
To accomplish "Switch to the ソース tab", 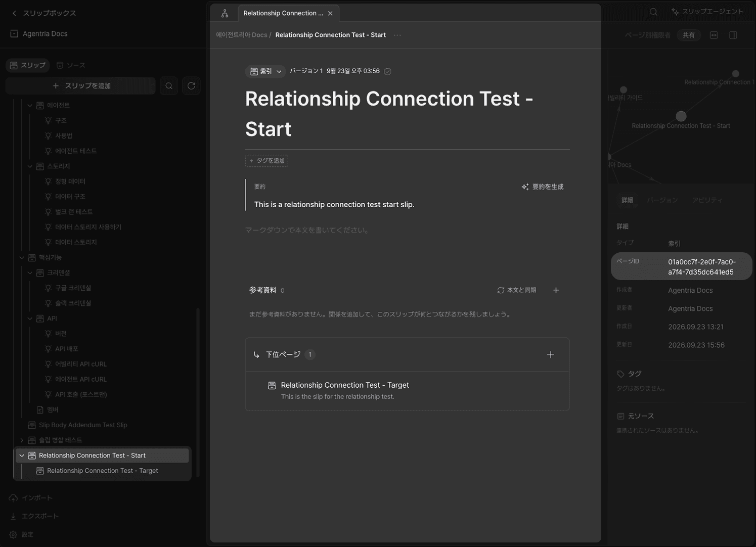I will point(71,65).
